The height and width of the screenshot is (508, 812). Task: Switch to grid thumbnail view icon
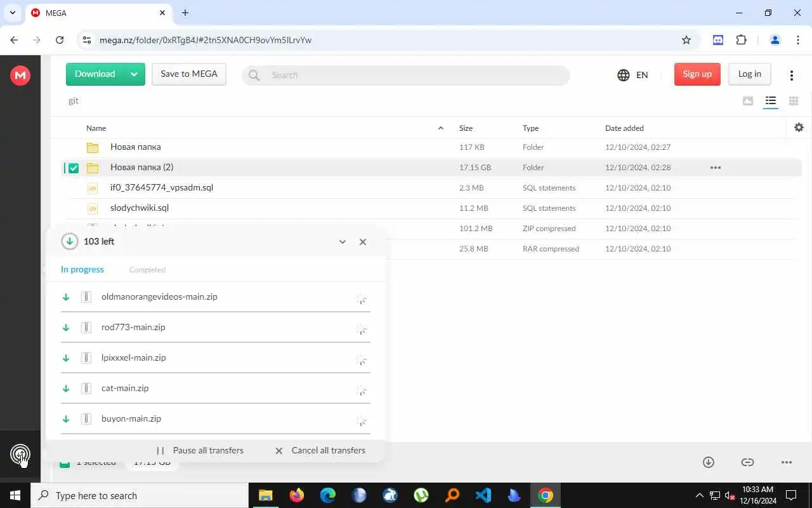793,101
